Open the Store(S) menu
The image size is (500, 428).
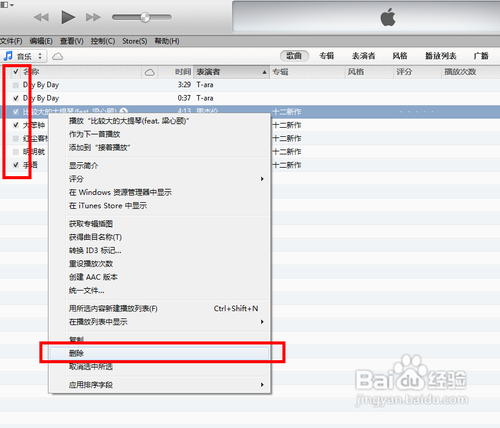(134, 41)
